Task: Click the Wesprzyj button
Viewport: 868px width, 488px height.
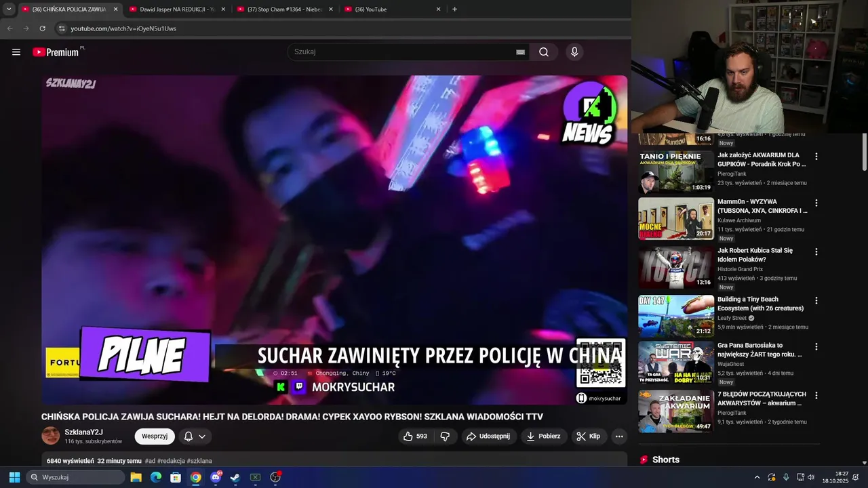Action: tap(155, 436)
